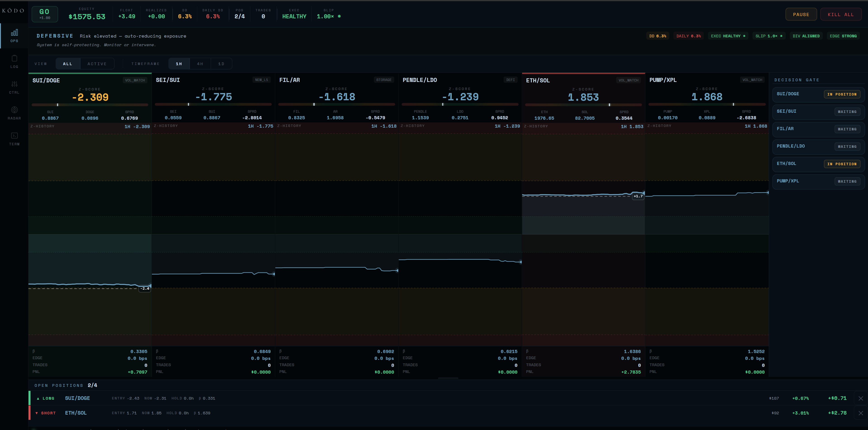
Task: Click the EDGE STRONG status chip
Action: coord(843,36)
